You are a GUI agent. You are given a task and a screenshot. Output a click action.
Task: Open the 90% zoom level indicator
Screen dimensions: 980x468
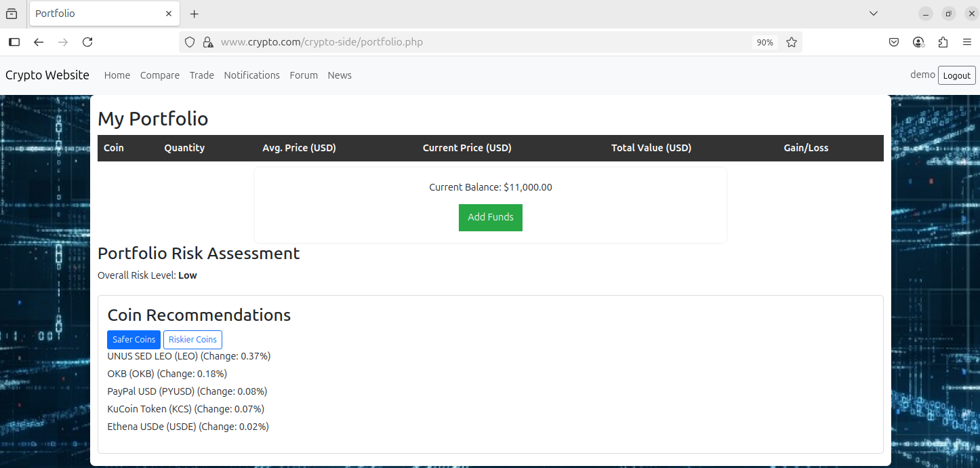tap(764, 42)
